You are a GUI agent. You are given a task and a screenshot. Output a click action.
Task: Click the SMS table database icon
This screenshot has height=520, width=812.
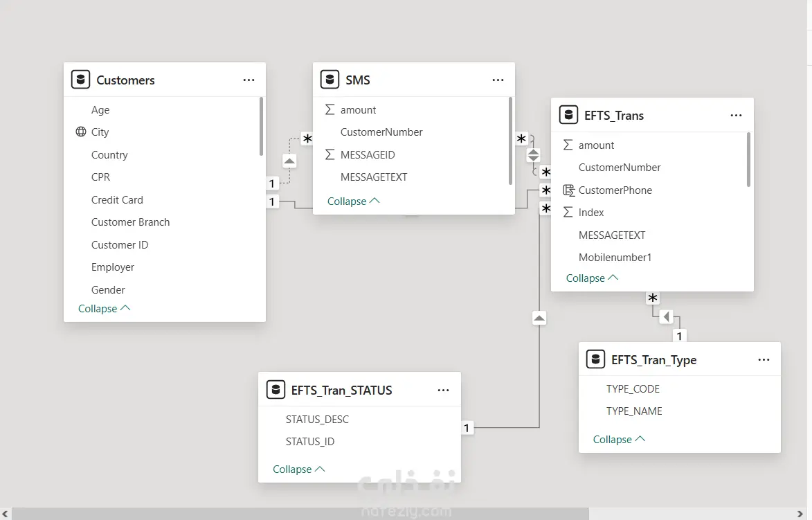point(330,80)
